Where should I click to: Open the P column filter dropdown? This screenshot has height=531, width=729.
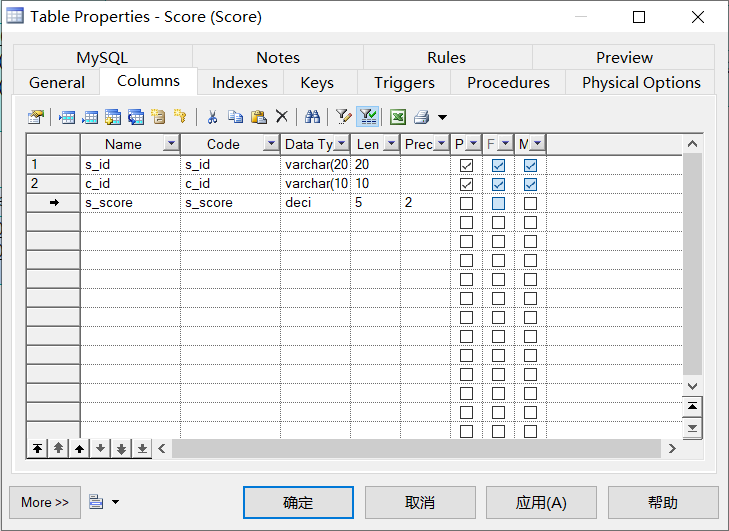(473, 144)
